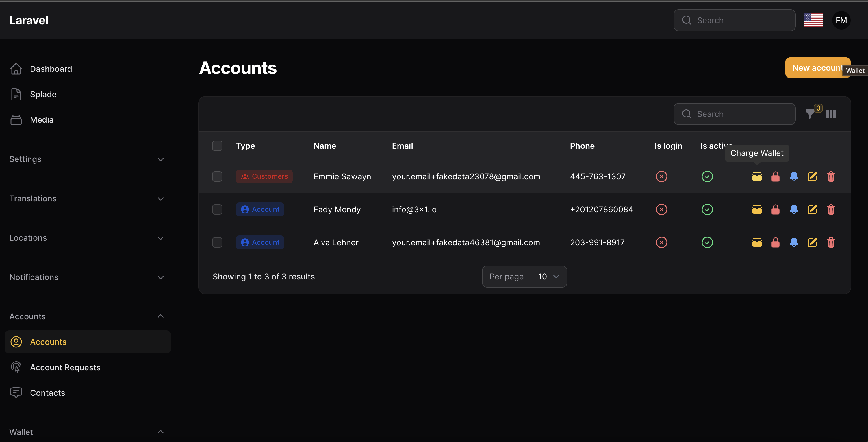
Task: Expand the Settings sidebar group
Action: pyautogui.click(x=87, y=159)
